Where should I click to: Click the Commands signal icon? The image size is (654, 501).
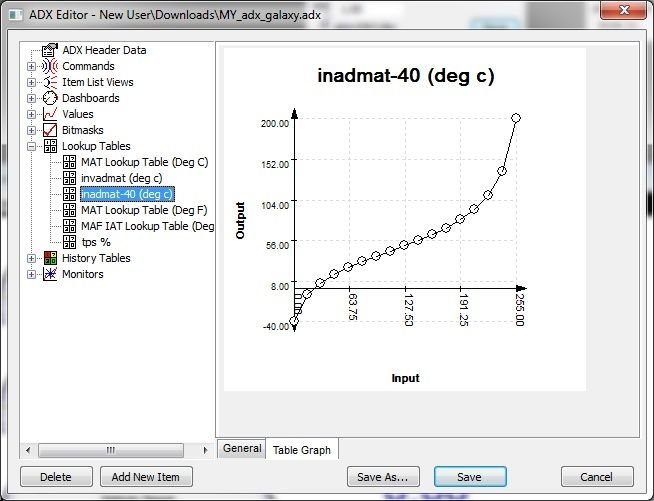pos(50,66)
